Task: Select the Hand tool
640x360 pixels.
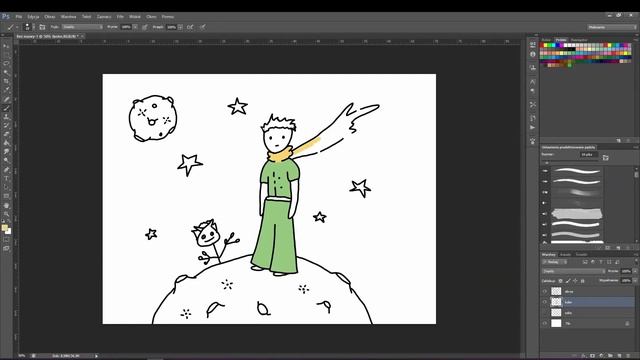Action: point(6,205)
